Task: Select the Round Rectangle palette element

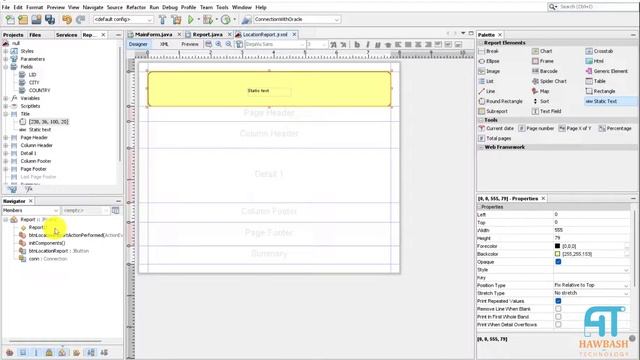Action: 500,101
